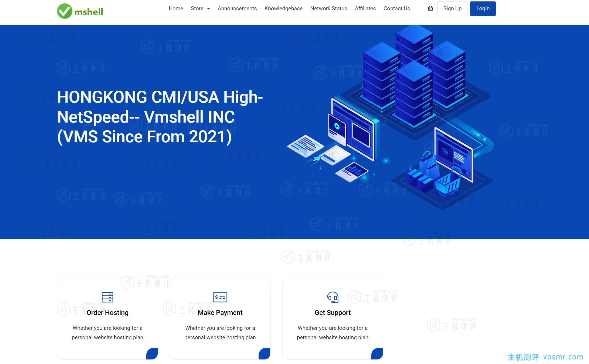Click the Store dropdown arrow
This screenshot has height=364, width=589.
coord(208,9)
